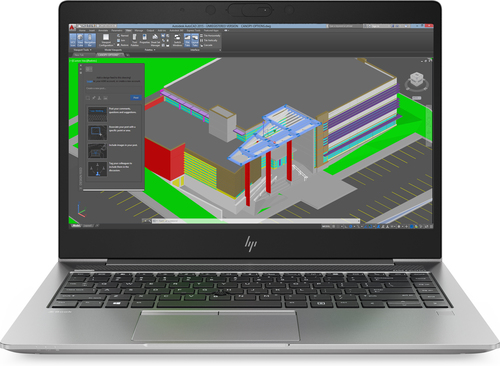
Task: Expand the Viewport Tools panel
Action: 83,50
